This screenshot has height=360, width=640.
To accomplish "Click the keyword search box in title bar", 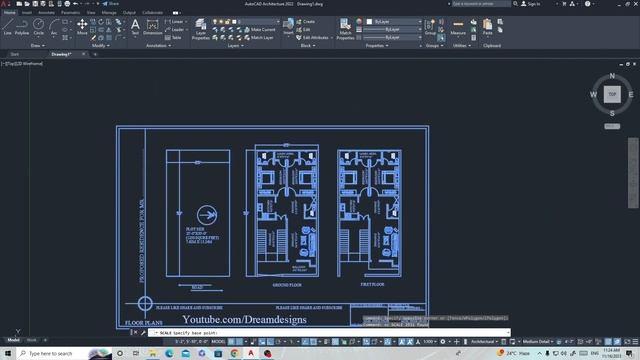I will pos(481,4).
